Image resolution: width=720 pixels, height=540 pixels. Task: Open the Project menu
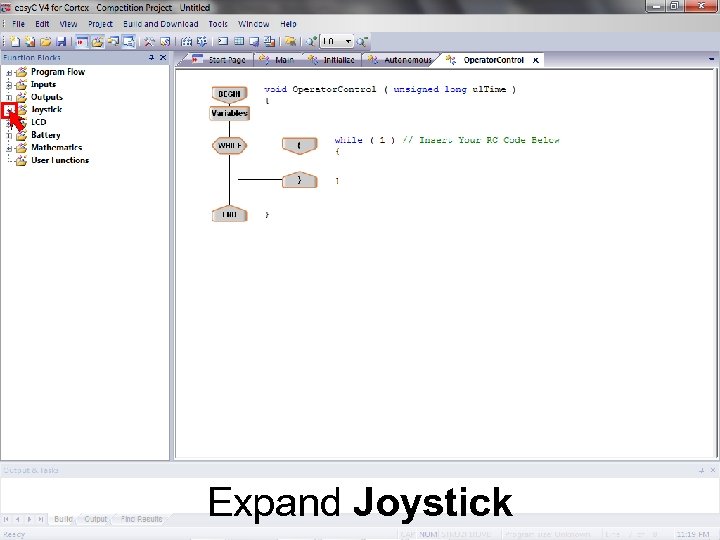pos(100,24)
